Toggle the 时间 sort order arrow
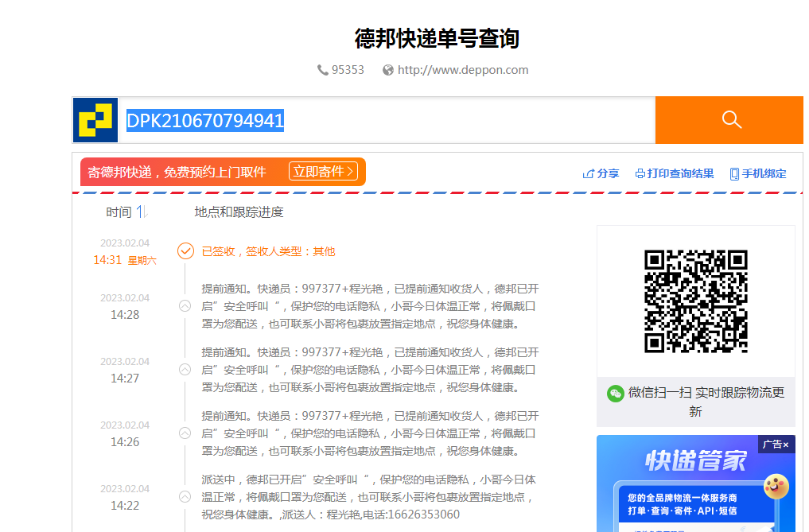Viewport: 809px width, 532px height. click(x=142, y=212)
